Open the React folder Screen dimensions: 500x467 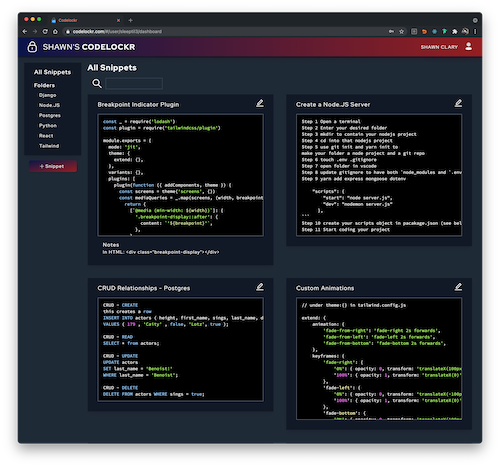(46, 136)
